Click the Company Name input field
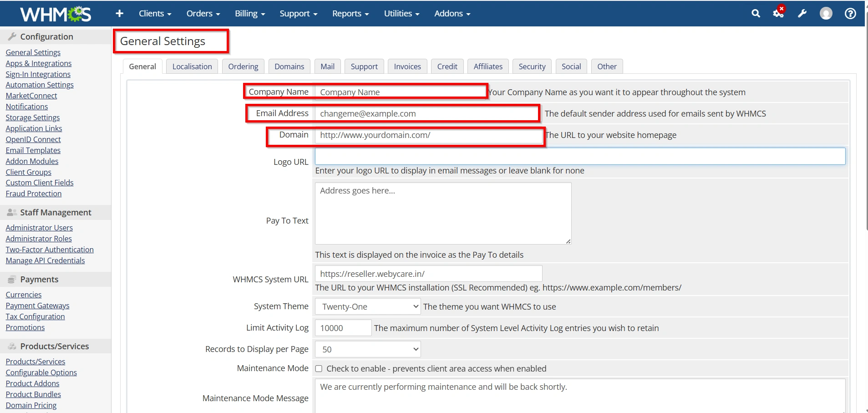The image size is (868, 413). [x=401, y=92]
